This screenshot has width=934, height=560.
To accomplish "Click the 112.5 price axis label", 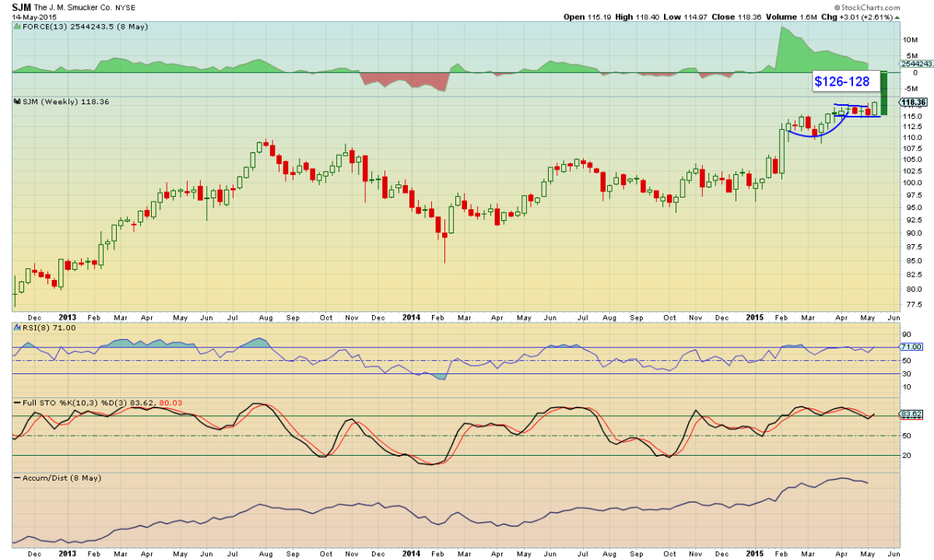I will pyautogui.click(x=912, y=127).
